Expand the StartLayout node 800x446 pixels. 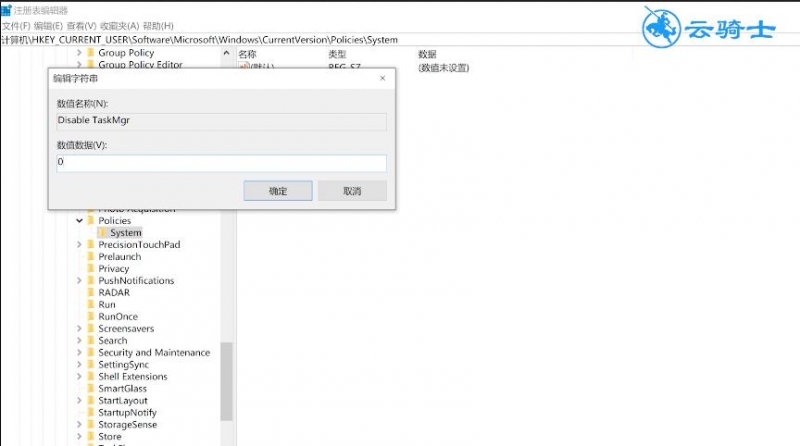79,401
